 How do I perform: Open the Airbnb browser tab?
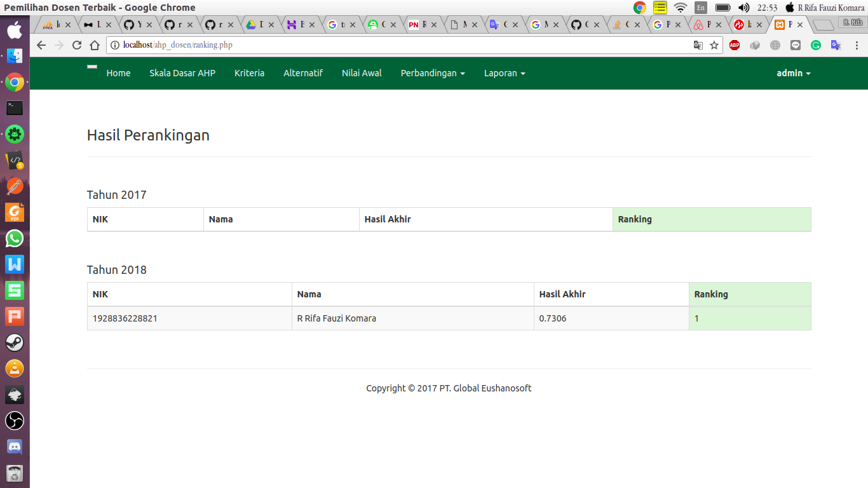[x=707, y=25]
